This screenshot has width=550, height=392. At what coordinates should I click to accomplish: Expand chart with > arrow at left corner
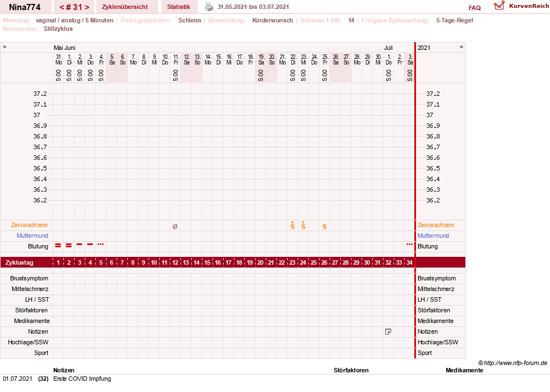(4, 47)
